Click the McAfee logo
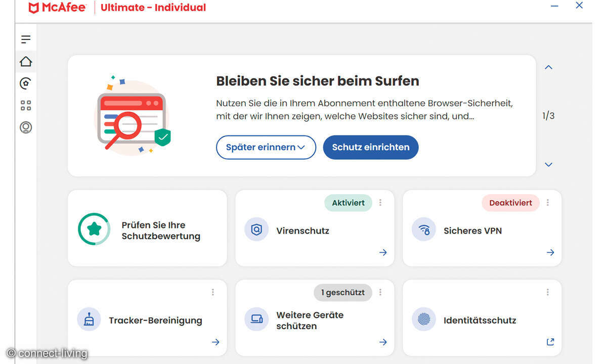The height and width of the screenshot is (364, 607). (57, 8)
